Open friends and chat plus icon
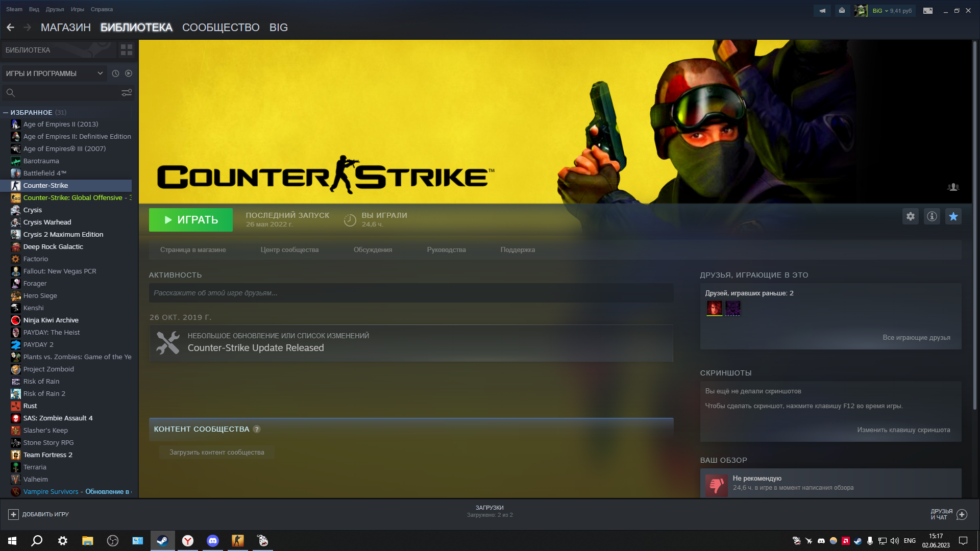 click(x=962, y=514)
